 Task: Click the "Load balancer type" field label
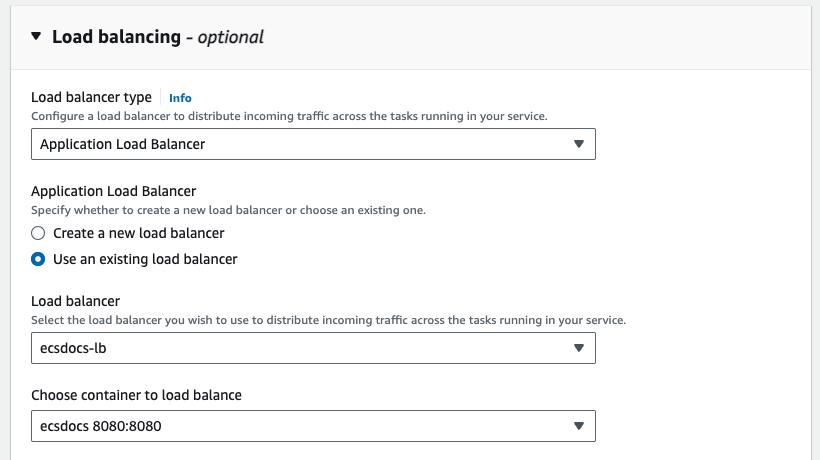tap(91, 97)
